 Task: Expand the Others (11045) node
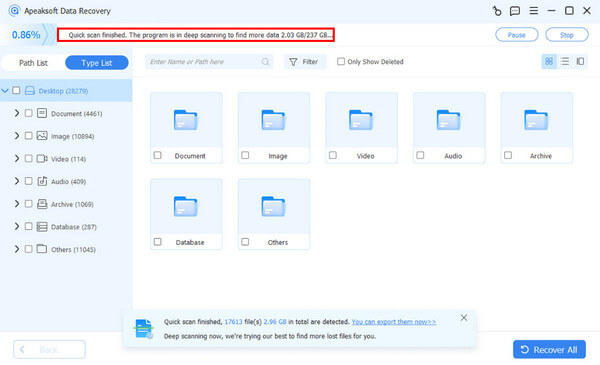pos(17,249)
